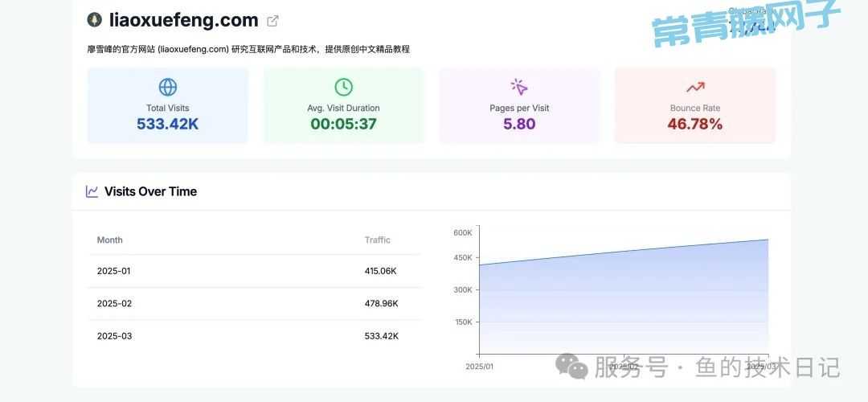Click the Chinese site description text

point(248,49)
